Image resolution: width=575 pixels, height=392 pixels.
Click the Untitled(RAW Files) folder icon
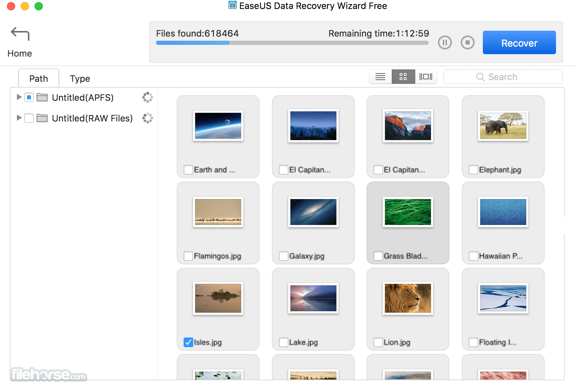point(42,118)
